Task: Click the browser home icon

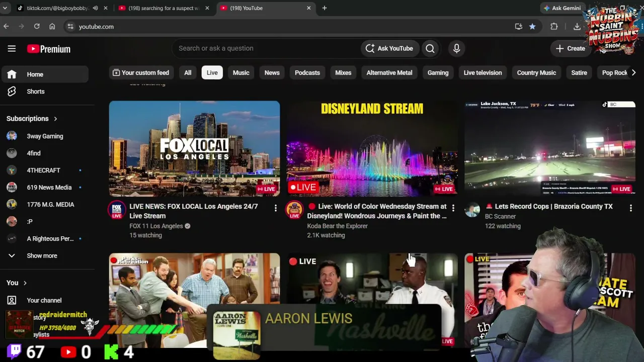Action: 52,26
